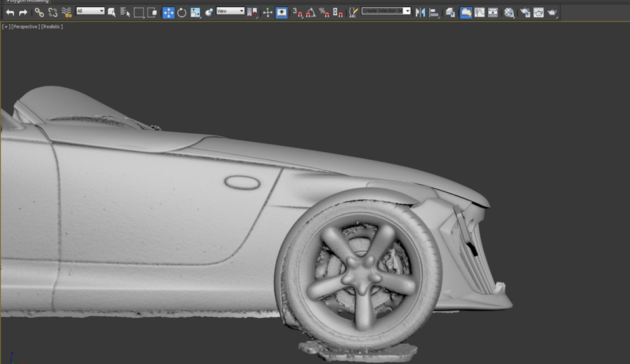Viewport: 630px width, 364px height.
Task: Open the Create Selection Set dropdown
Action: coord(386,11)
